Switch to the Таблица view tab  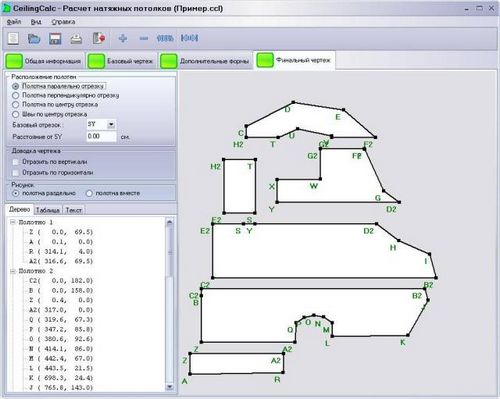[x=48, y=210]
